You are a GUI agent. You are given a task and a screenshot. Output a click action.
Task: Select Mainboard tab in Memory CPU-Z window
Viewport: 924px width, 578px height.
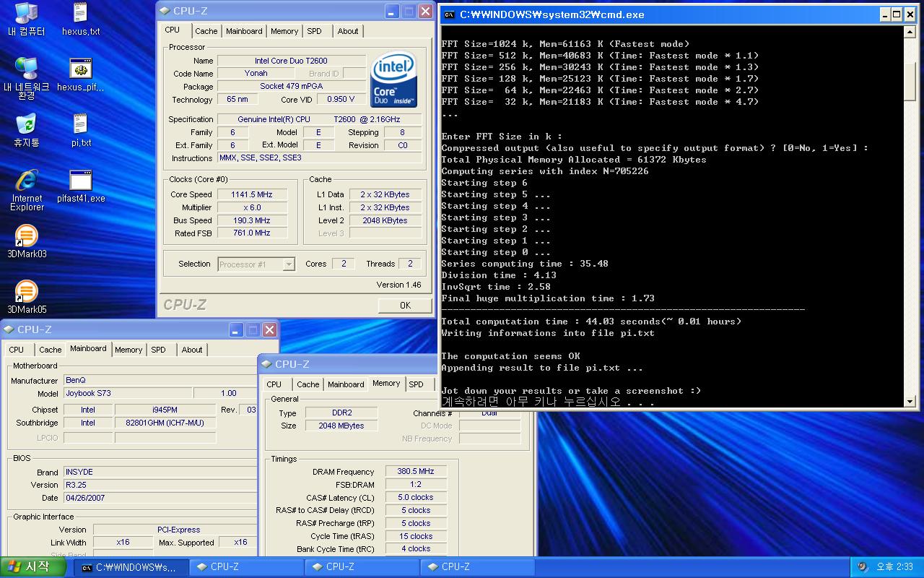point(346,384)
